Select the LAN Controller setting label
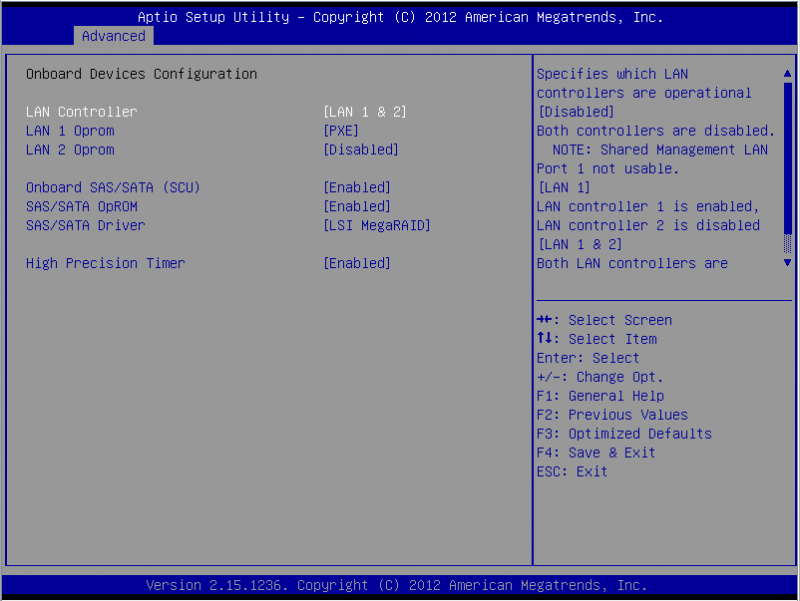The height and width of the screenshot is (601, 800). (81, 112)
